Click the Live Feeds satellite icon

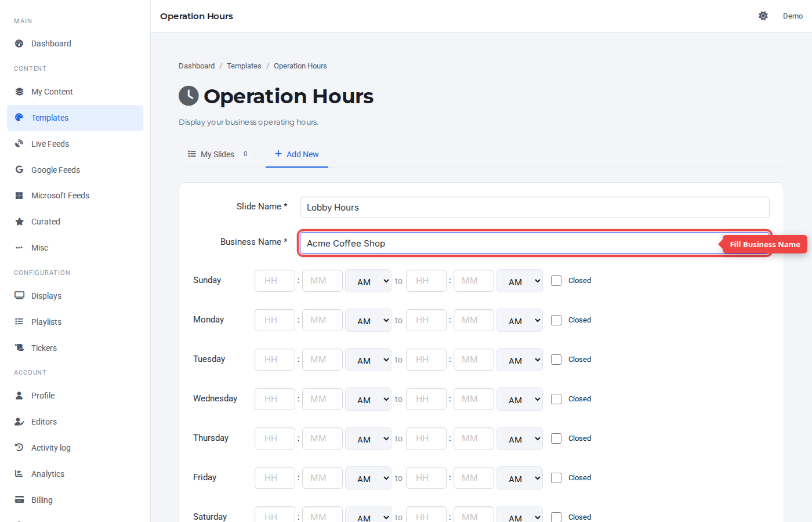(19, 144)
